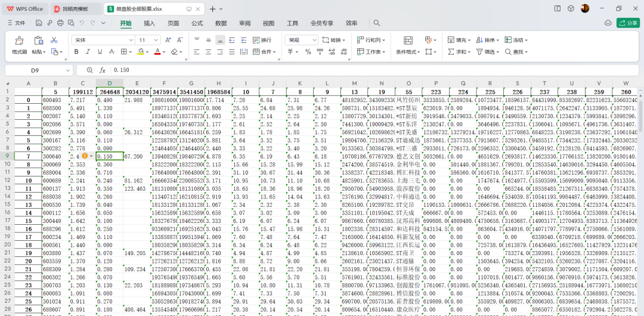
Task: Click the red font color button
Action: (157, 52)
